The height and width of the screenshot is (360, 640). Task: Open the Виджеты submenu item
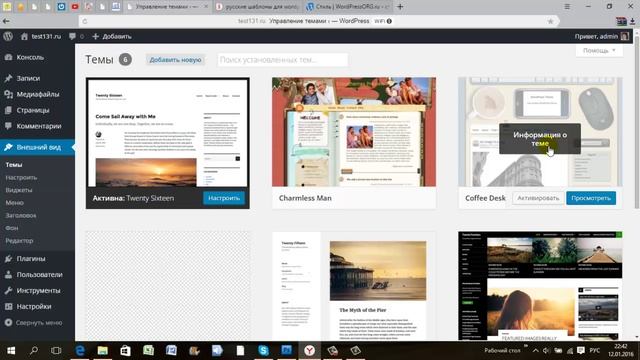point(19,190)
